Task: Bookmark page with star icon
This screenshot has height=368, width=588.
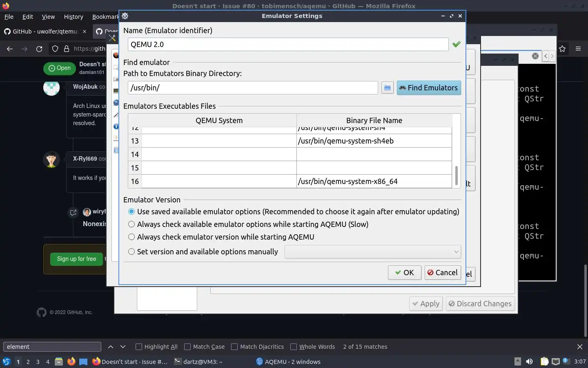Action: tap(562, 49)
